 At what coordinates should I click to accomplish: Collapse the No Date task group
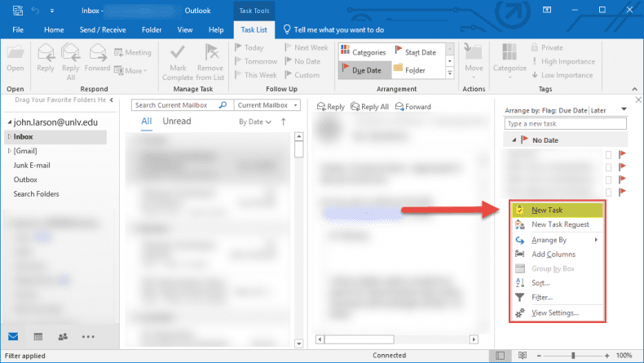click(514, 140)
